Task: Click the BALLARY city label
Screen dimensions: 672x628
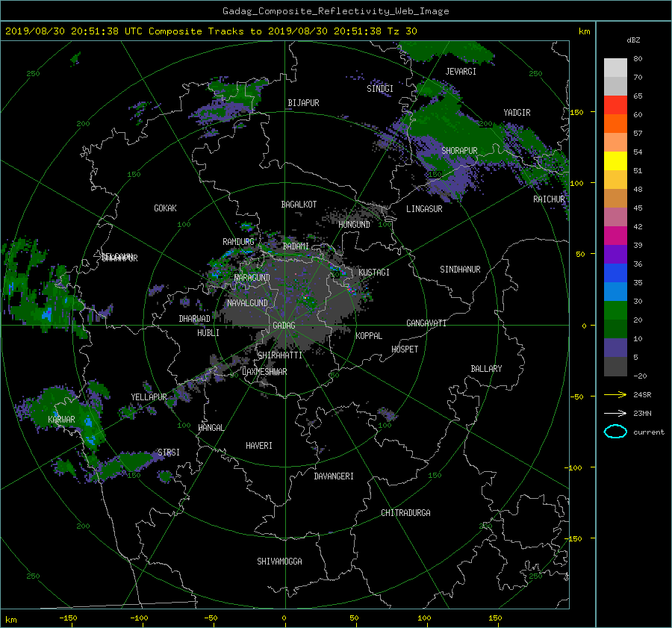Action: [486, 369]
